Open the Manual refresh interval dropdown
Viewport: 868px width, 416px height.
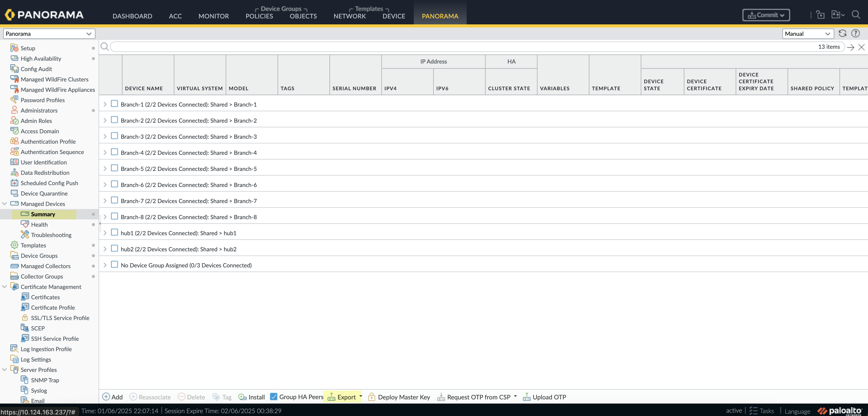click(807, 34)
